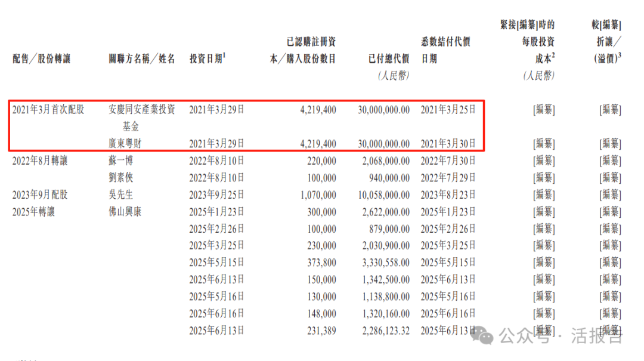Click the 佛山興康 entry
The image size is (644, 361).
pyautogui.click(x=125, y=212)
